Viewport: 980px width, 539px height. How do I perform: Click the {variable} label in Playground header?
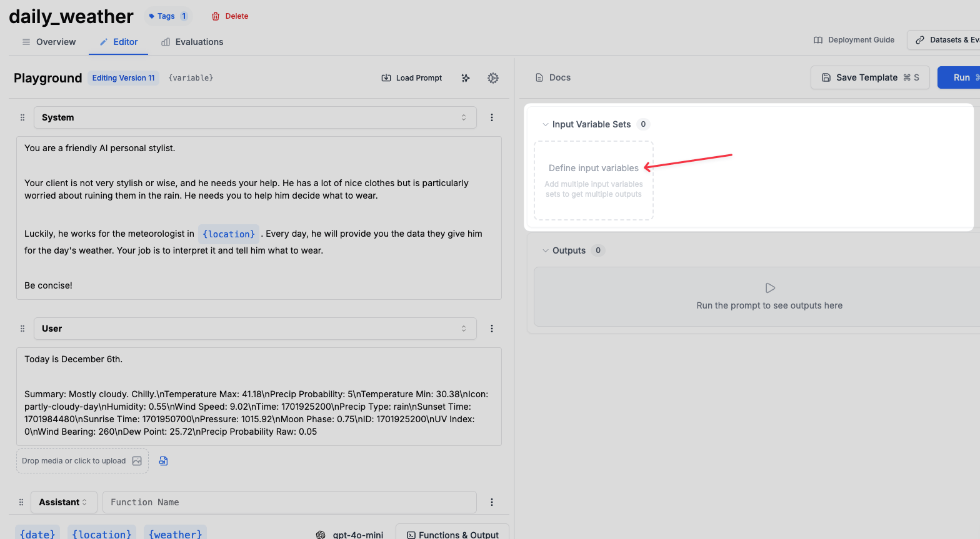tap(191, 78)
